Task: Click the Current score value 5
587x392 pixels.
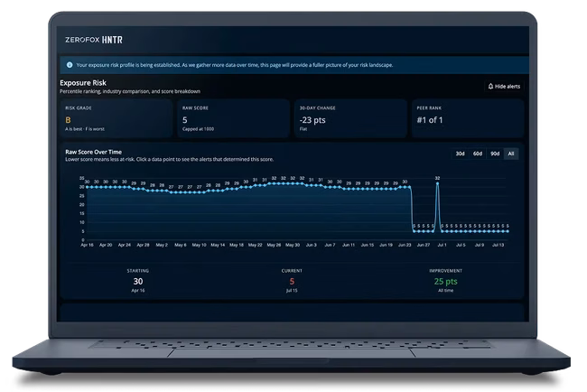Action: pos(292,281)
